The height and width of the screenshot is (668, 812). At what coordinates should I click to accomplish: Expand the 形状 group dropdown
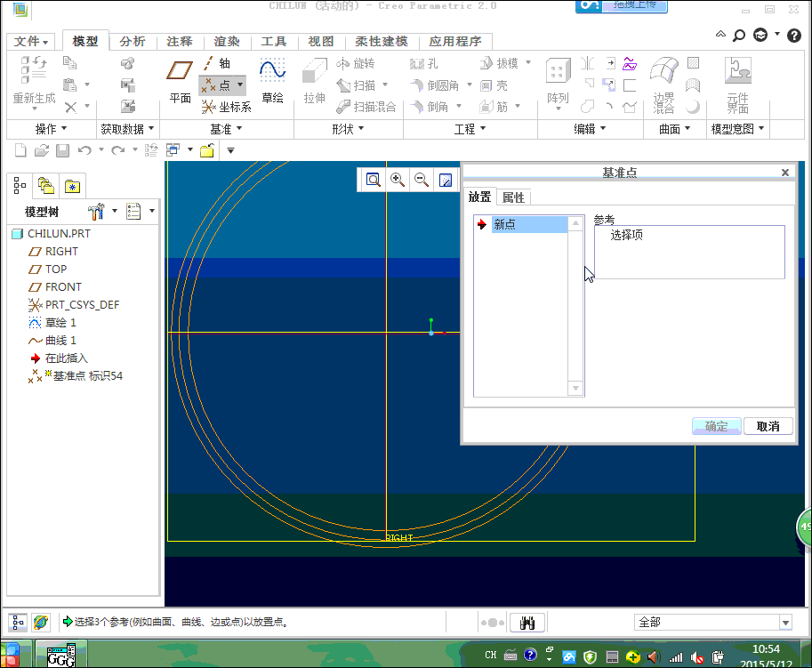click(x=348, y=129)
